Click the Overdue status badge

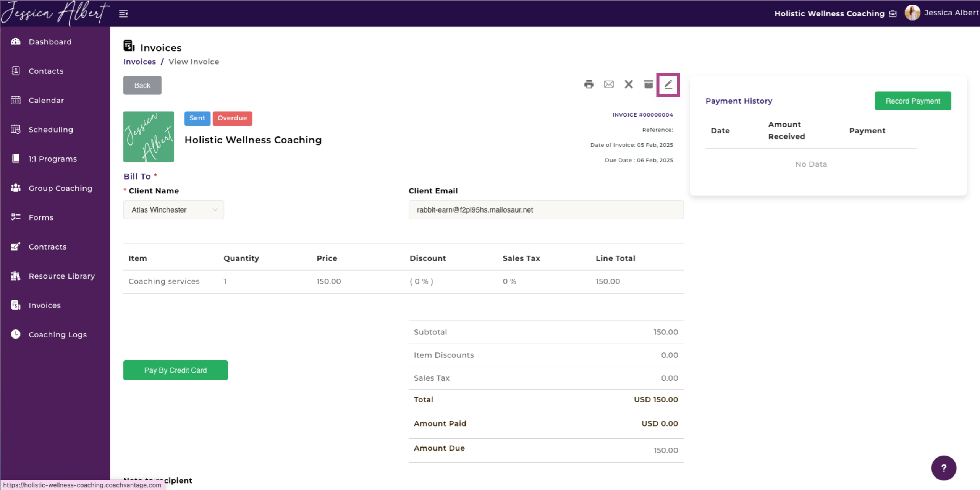(x=232, y=118)
